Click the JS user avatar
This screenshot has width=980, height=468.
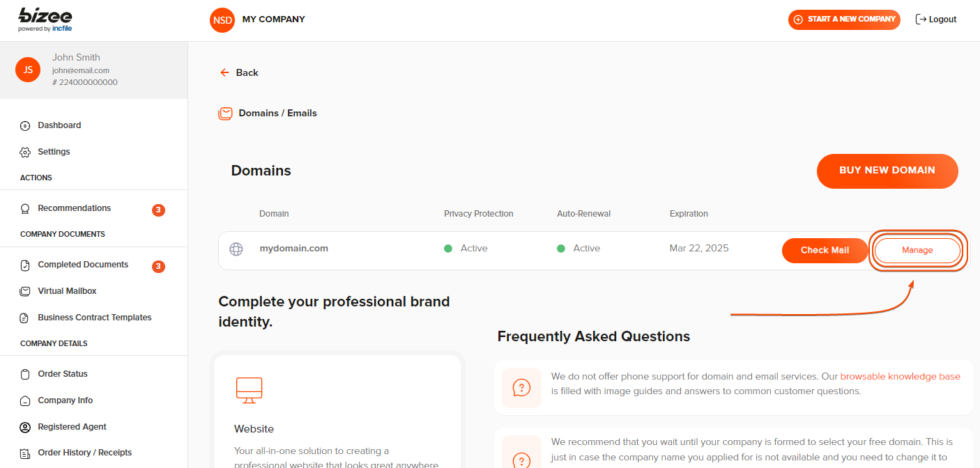28,70
